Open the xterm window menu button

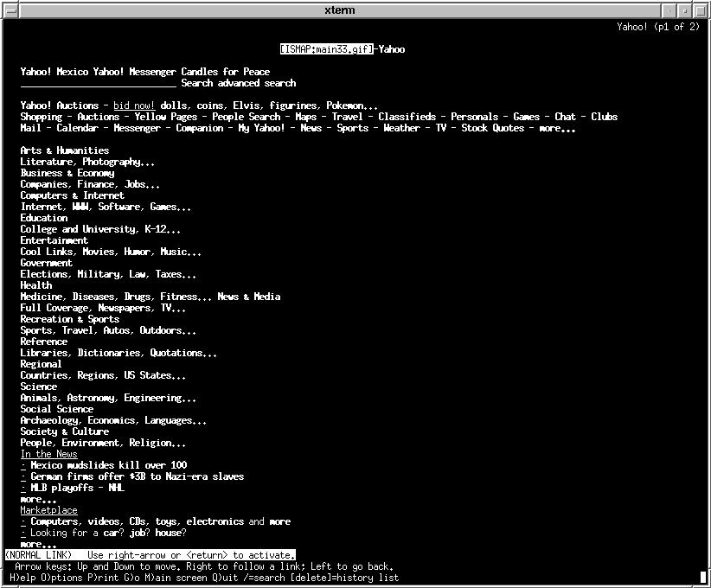[x=10, y=10]
